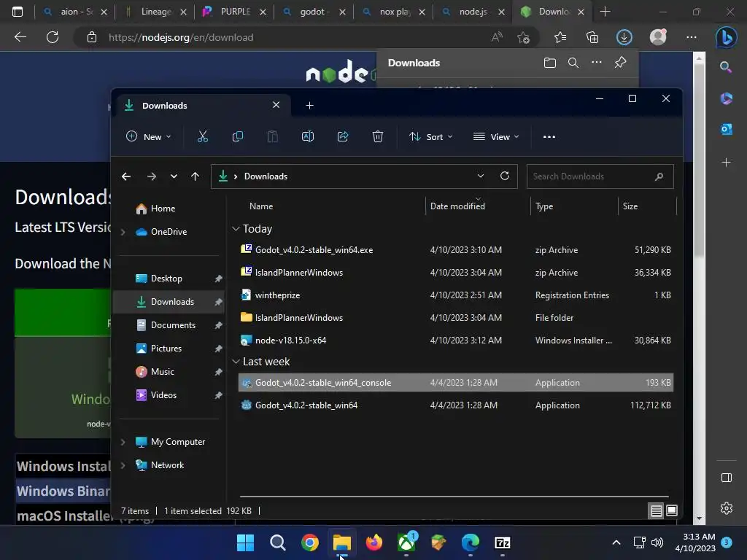Expand address bar history dropdown
The width and height of the screenshot is (747, 560).
(x=481, y=176)
